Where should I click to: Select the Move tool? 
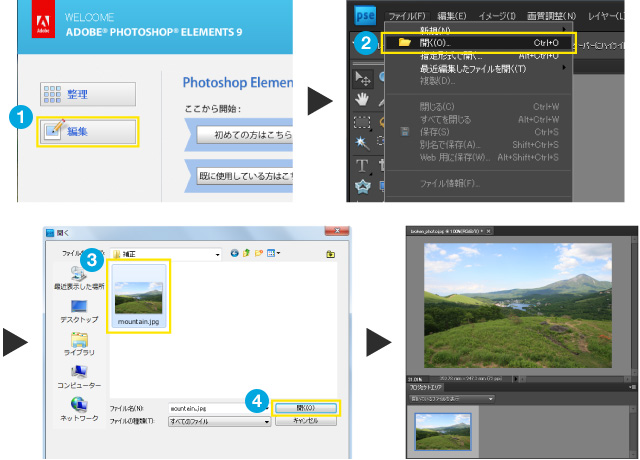[x=362, y=78]
